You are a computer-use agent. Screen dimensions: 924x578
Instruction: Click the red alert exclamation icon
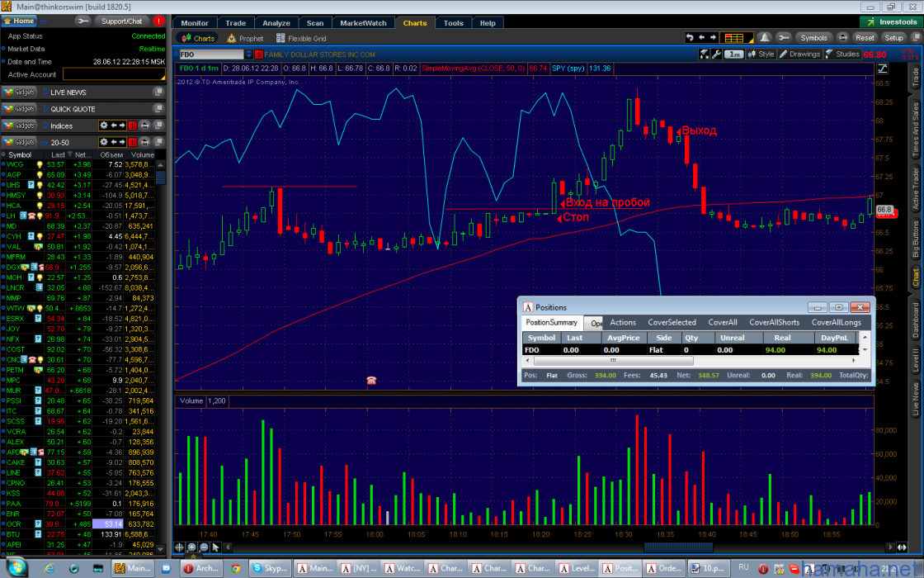coord(158,21)
